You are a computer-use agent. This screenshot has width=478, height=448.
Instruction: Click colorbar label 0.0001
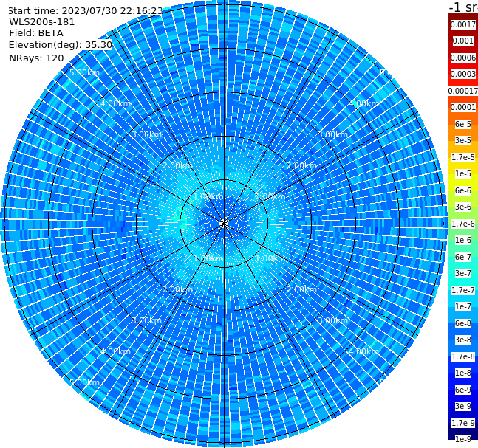pyautogui.click(x=463, y=107)
